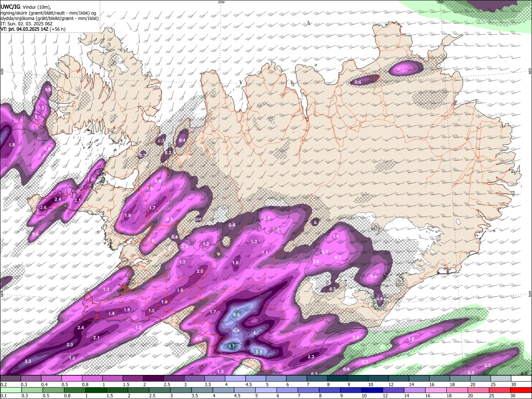Viewport: 532px width, 399px height.
Task: Click the 1.7 value west of the 6.6 label
Action: click(x=213, y=312)
